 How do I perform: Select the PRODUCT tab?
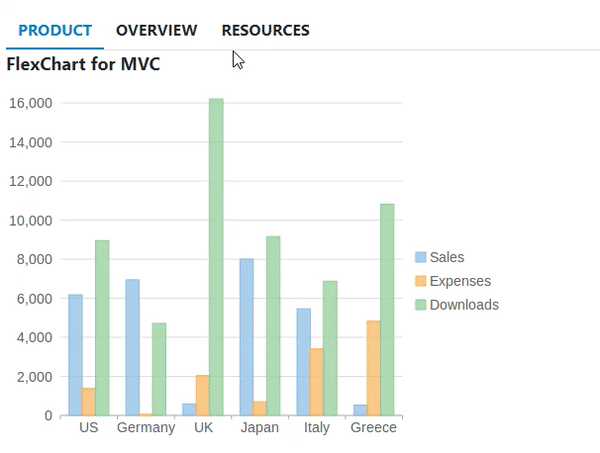click(x=55, y=30)
